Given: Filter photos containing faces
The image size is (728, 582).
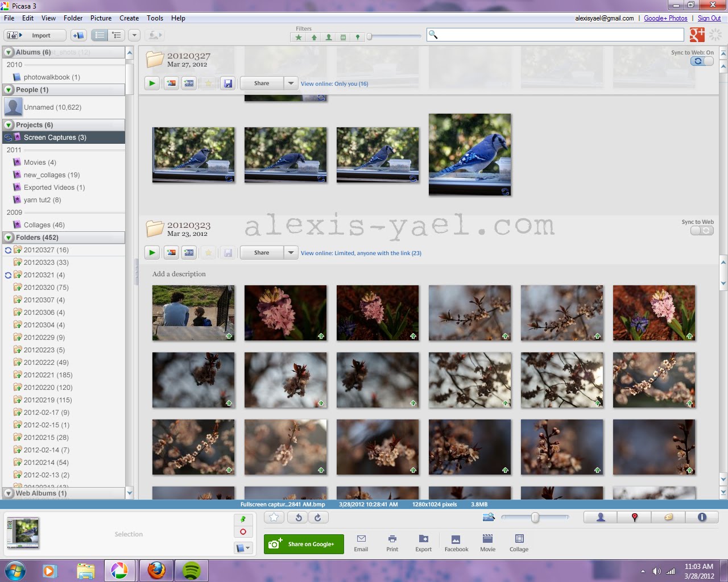Looking at the screenshot, I should (329, 37).
